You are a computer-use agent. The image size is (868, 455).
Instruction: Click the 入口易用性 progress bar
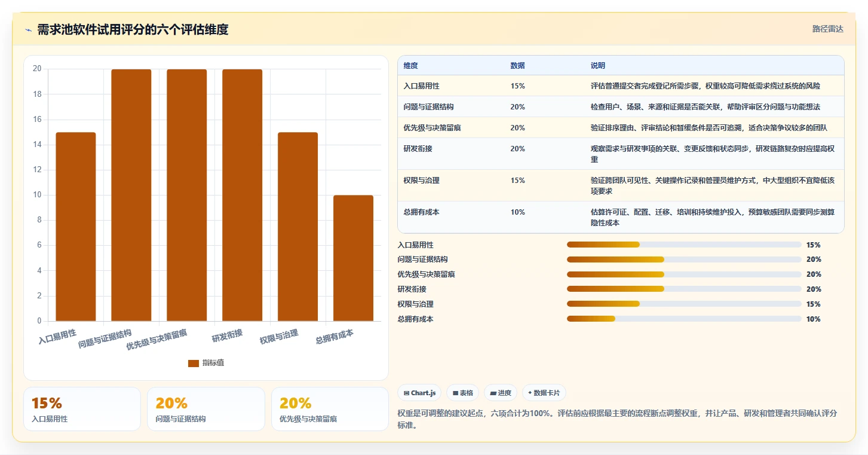(684, 245)
